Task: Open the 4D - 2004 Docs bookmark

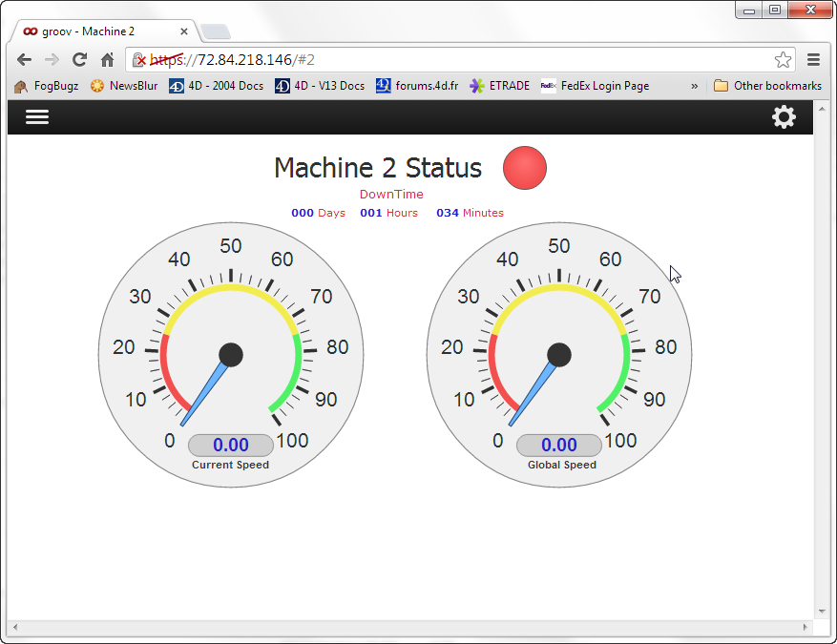Action: pos(217,86)
